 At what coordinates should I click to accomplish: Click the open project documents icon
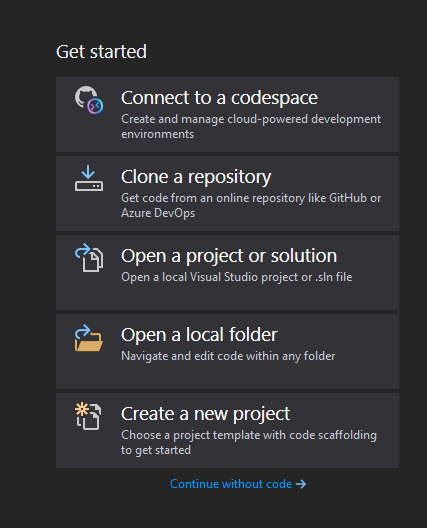(x=89, y=258)
